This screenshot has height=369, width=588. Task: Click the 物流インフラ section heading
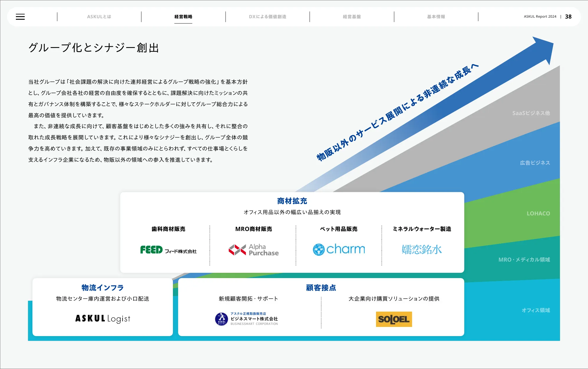pos(103,288)
